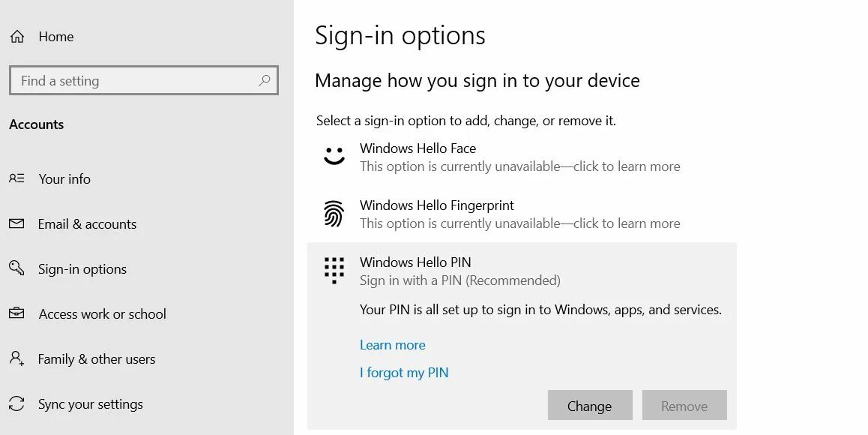868x435 pixels.
Task: Click the Sync your settings icon
Action: point(16,403)
